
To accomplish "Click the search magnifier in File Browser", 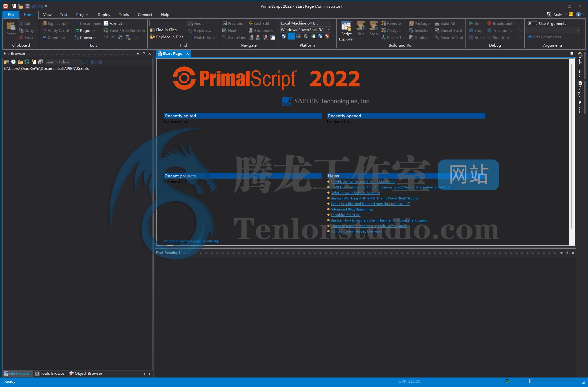I will pos(86,62).
